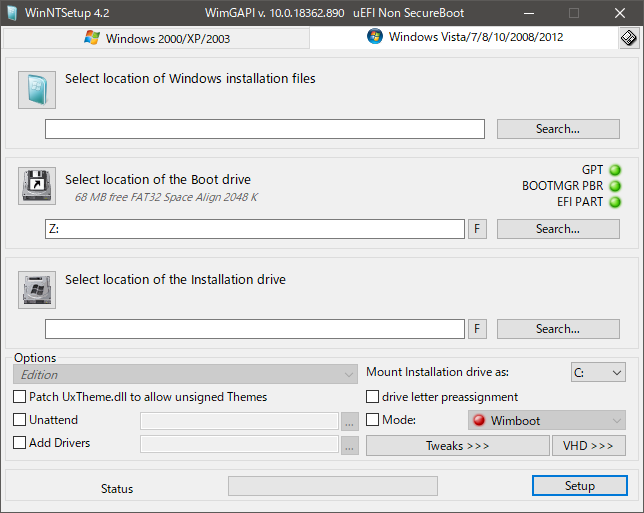Close the WinNTSetup window

pyautogui.click(x=620, y=13)
